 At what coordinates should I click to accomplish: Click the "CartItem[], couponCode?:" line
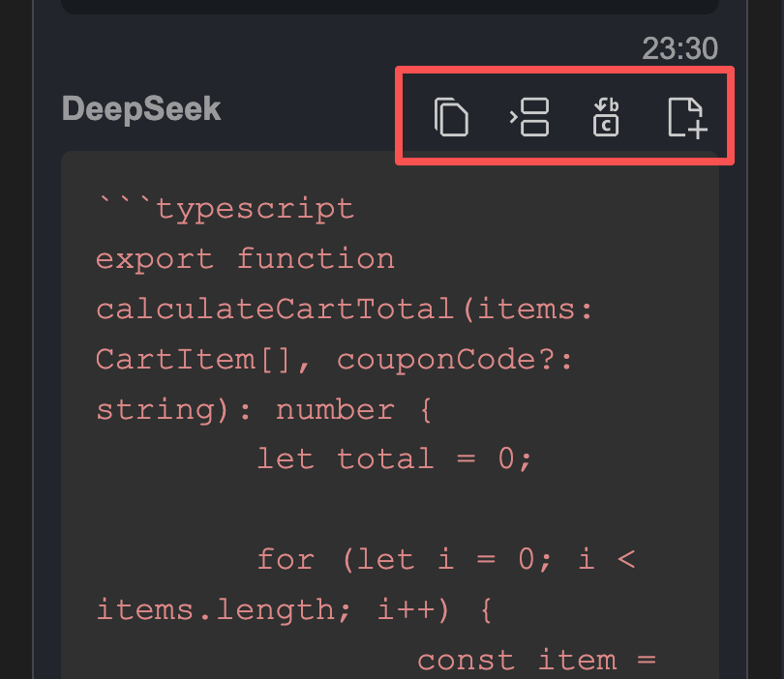[x=334, y=359]
